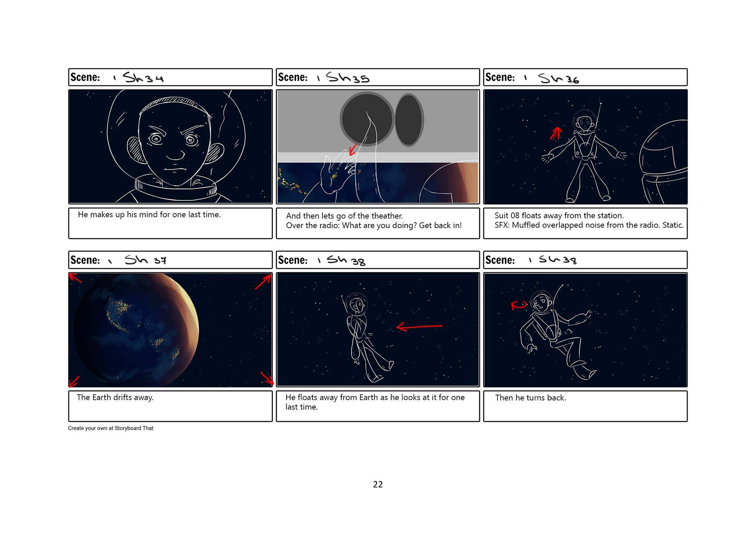Click the Sh36 scene header box

pos(585,77)
